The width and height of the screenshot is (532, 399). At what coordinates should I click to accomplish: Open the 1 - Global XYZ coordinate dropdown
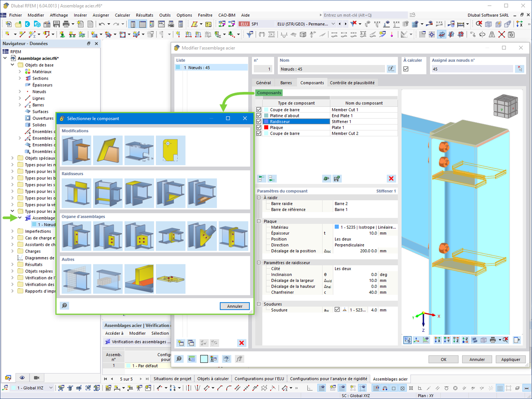click(x=51, y=388)
